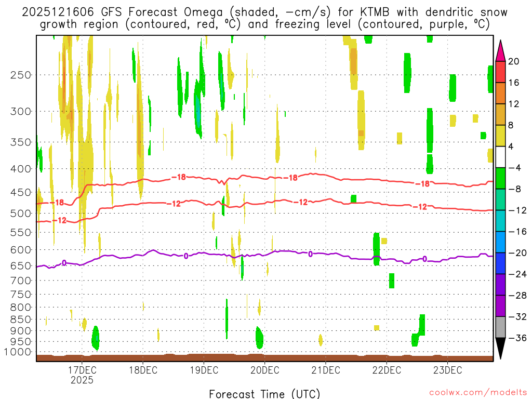532x399 pixels.
Task: Select the 850 pressure level label
Action: coord(21,320)
